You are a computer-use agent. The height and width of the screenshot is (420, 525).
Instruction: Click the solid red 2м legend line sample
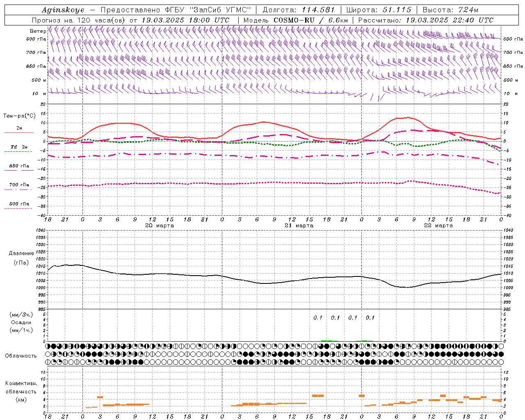pos(18,132)
